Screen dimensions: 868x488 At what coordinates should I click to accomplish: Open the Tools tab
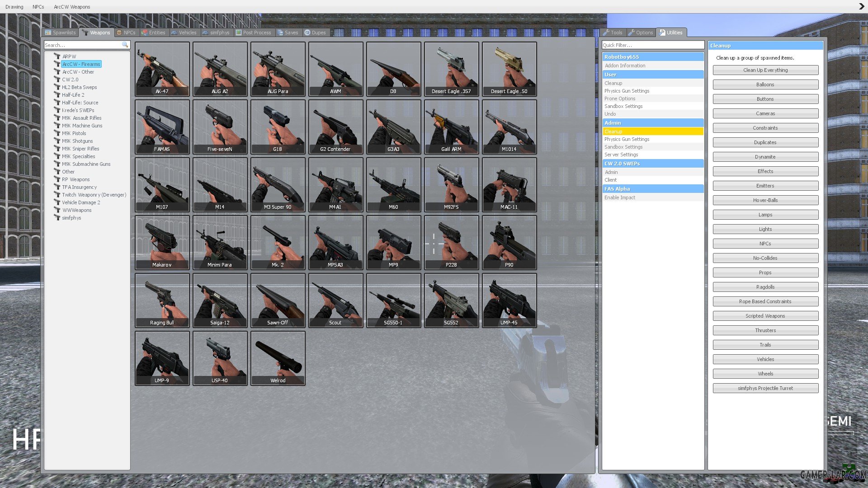tap(613, 33)
